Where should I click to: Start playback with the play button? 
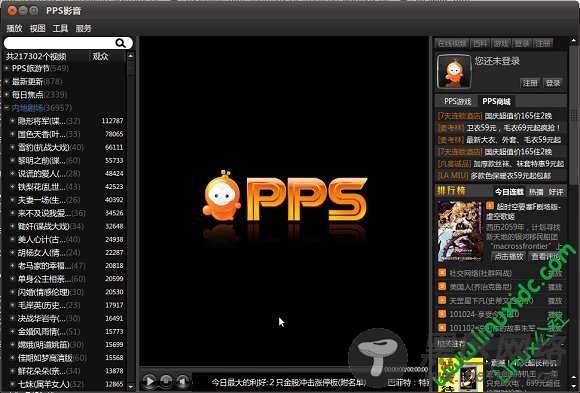pyautogui.click(x=149, y=381)
